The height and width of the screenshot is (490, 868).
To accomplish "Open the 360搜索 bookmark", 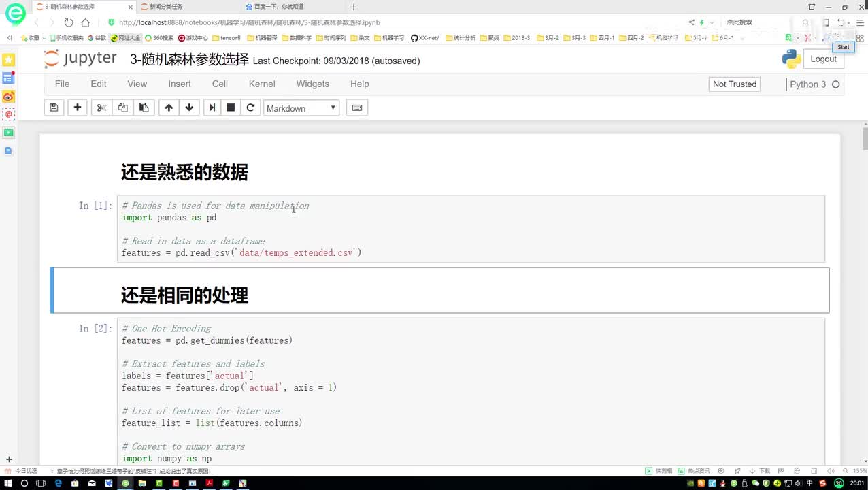I will click(x=159, y=38).
